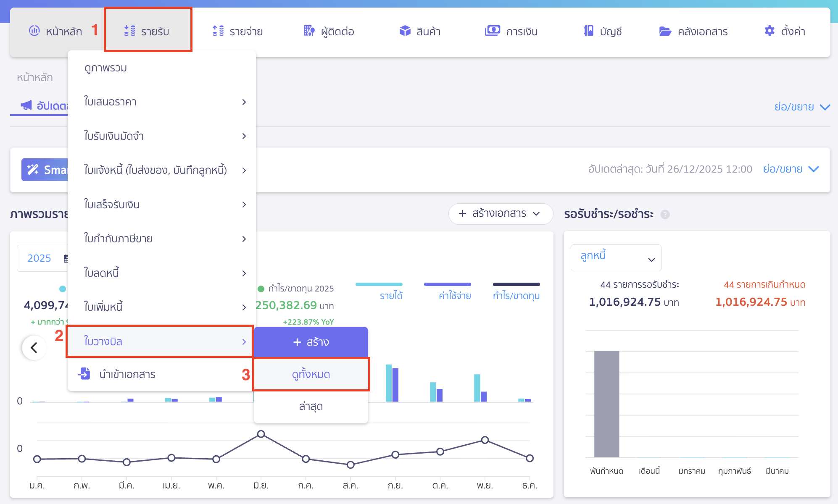Toggle the ค่าใช้จ่าย legend line
Screen dimensions: 838x504
coord(447,285)
